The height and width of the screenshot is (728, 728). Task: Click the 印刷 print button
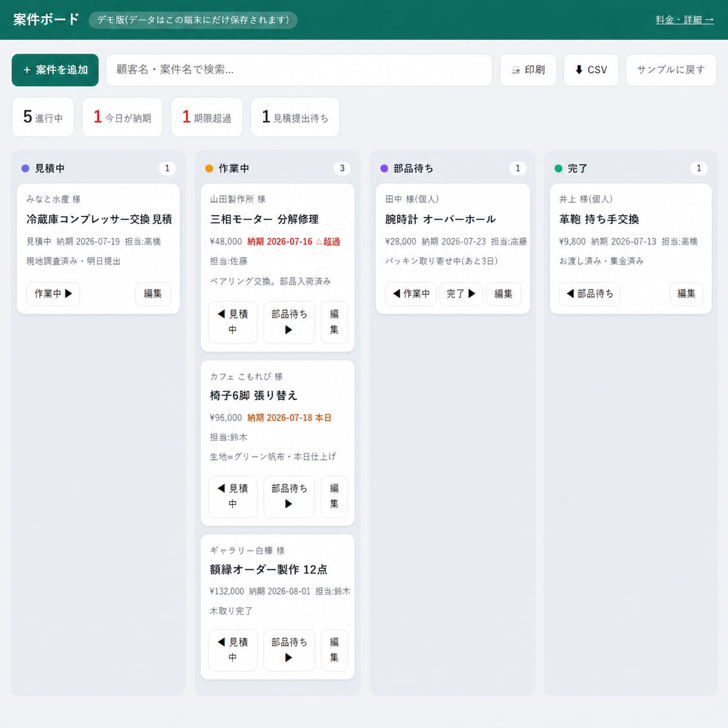[x=528, y=70]
